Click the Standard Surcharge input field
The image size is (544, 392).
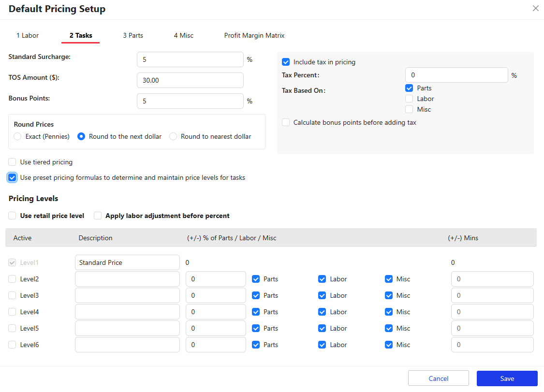tap(190, 59)
